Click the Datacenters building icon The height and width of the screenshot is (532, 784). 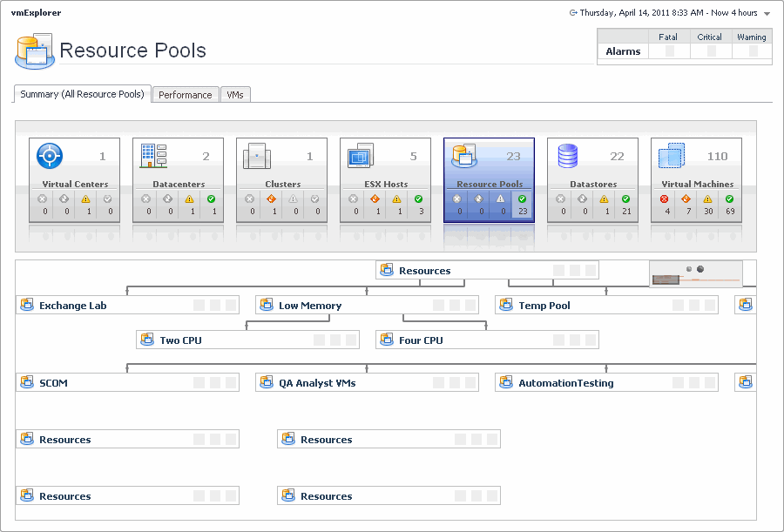click(153, 157)
